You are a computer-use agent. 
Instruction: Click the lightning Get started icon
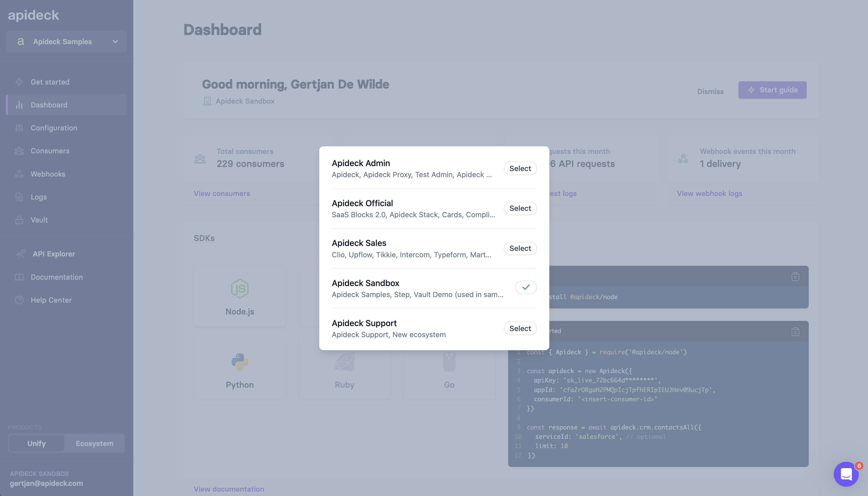[19, 82]
